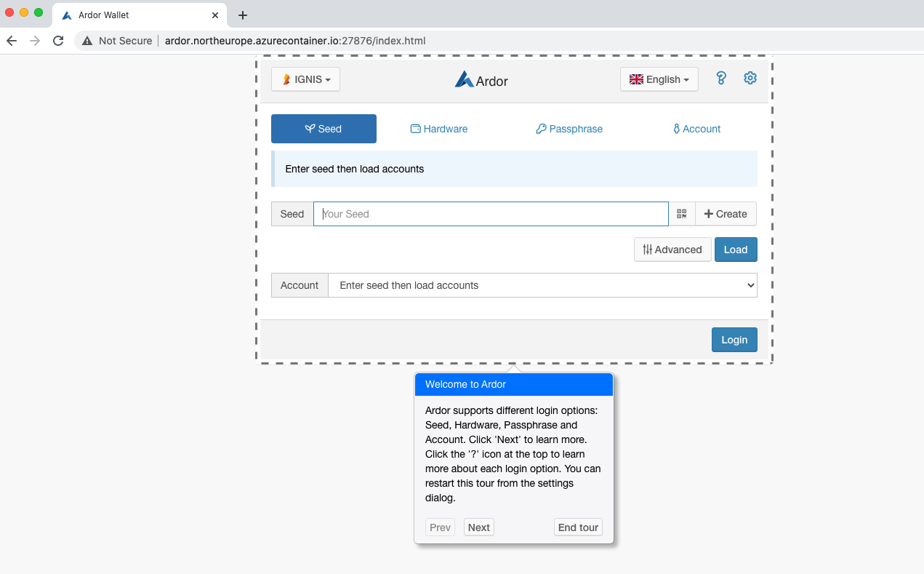Click the browser back arrow
Image resolution: width=924 pixels, height=574 pixels.
pos(11,41)
